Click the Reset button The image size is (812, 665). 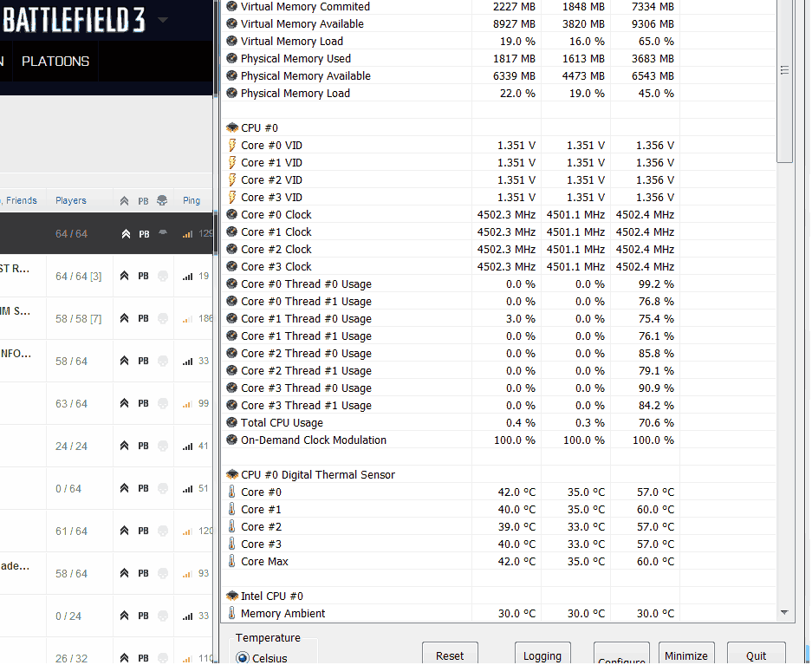coord(450,654)
